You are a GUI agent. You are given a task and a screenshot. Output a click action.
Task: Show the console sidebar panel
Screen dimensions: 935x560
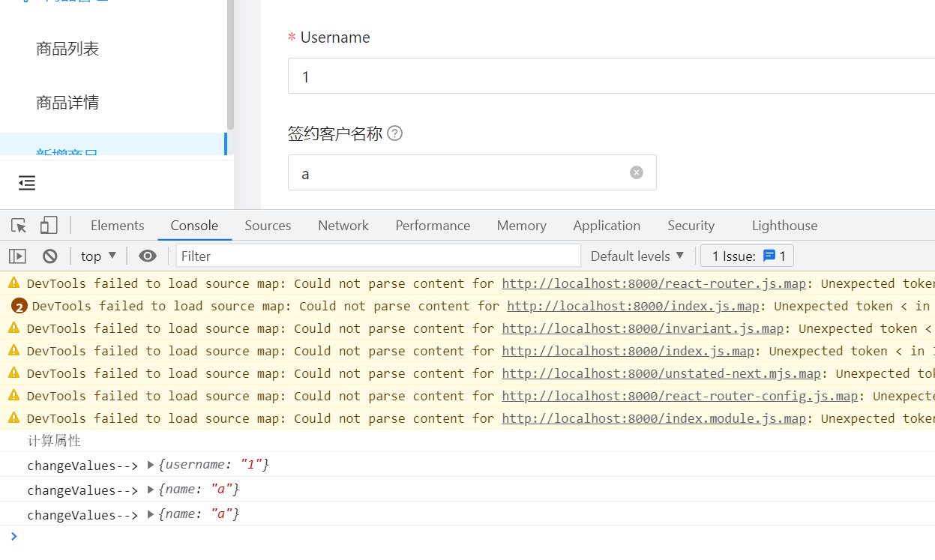pyautogui.click(x=17, y=256)
